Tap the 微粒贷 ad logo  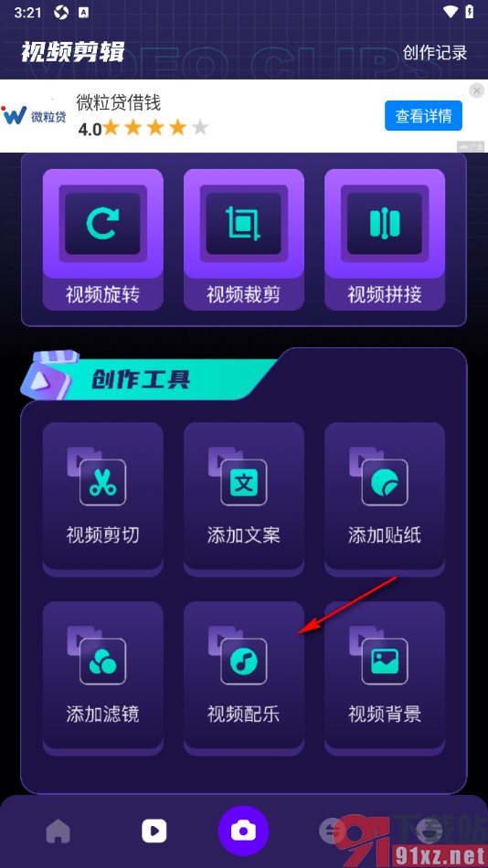click(x=34, y=116)
